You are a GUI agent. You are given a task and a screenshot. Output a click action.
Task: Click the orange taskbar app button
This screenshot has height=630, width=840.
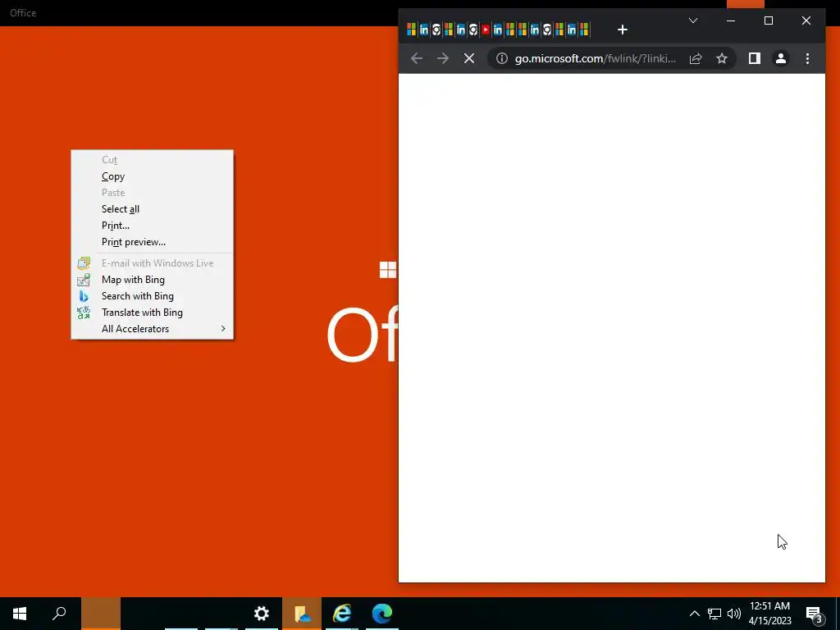(x=101, y=614)
